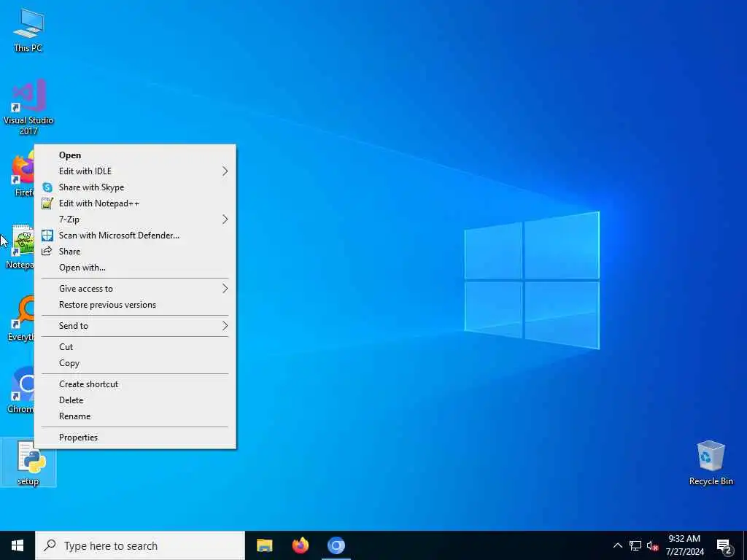This screenshot has height=560, width=747.
Task: Open File Explorer from the taskbar
Action: pos(264,545)
